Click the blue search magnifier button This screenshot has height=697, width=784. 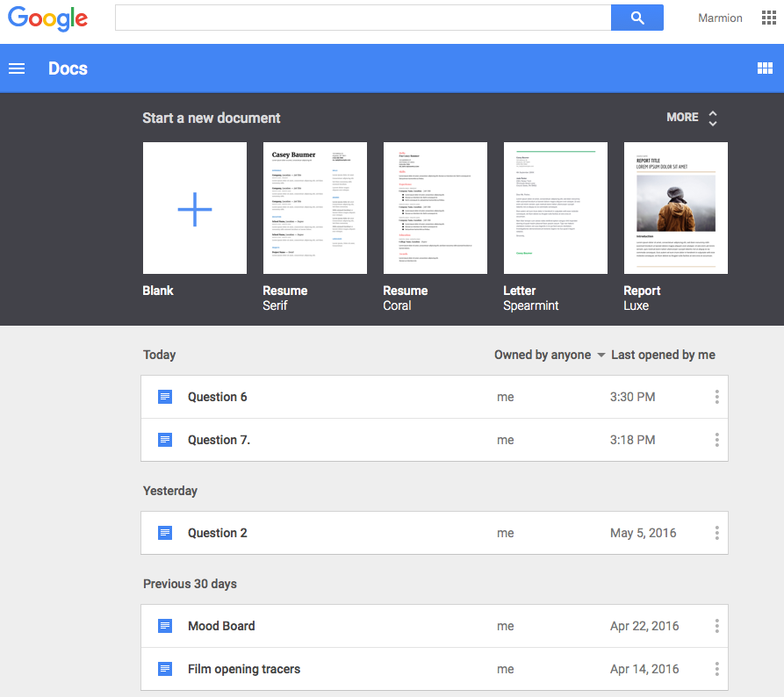[x=637, y=18]
